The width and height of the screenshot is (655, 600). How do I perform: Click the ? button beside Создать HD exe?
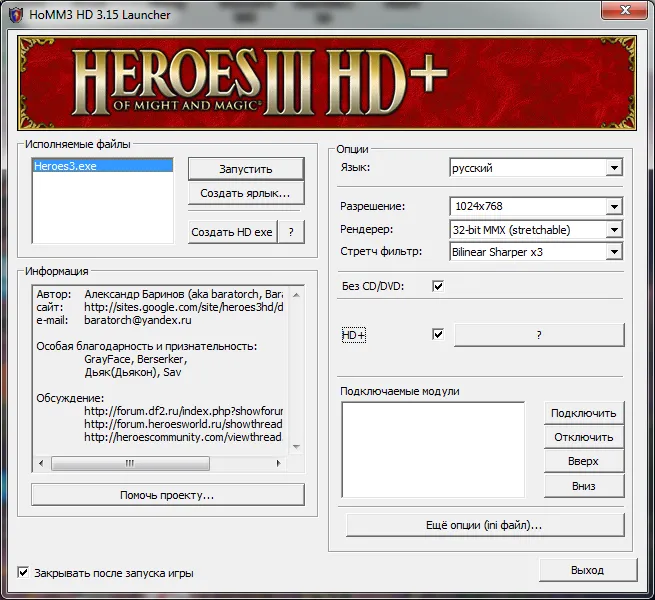point(290,231)
